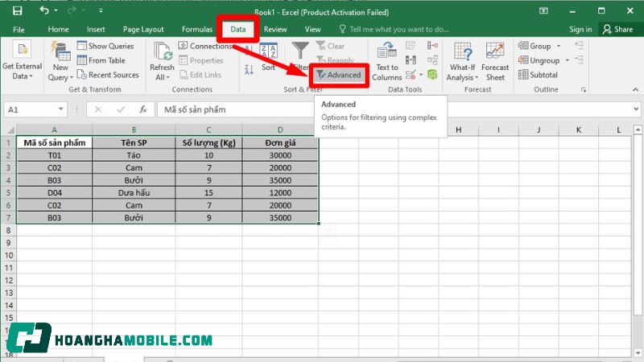Click the Advanced filter button
The height and width of the screenshot is (362, 644).
click(x=339, y=75)
